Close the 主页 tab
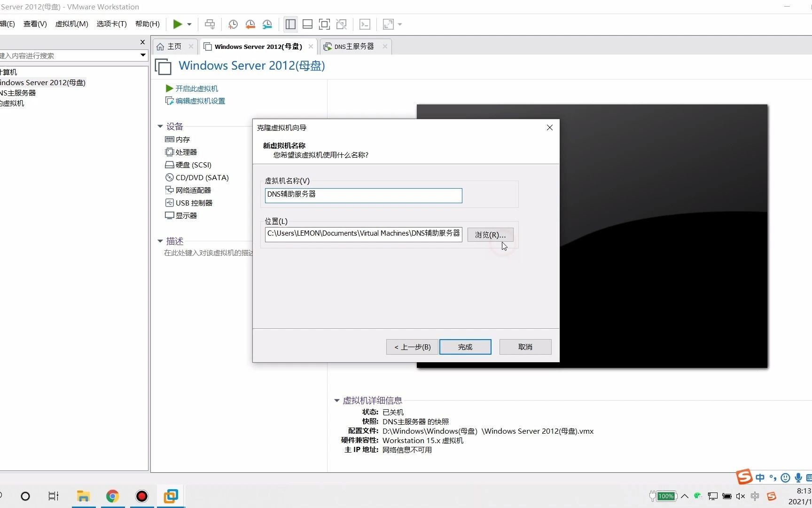 (191, 46)
